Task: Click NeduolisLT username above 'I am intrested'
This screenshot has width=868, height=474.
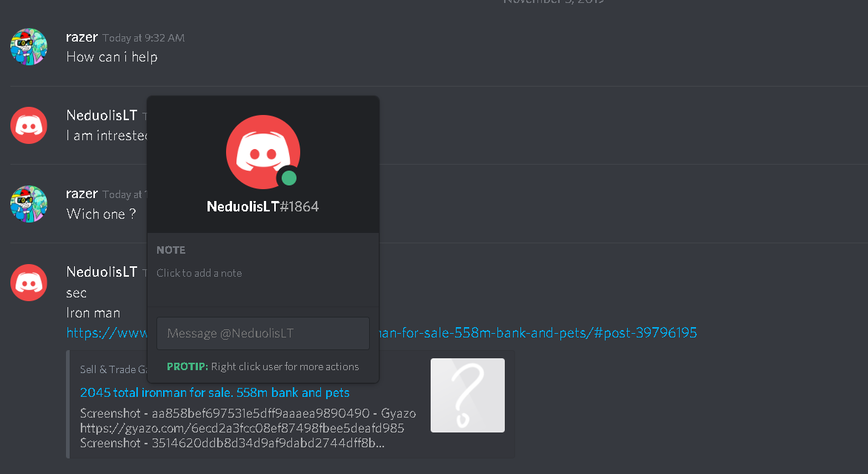Action: pyautogui.click(x=102, y=115)
